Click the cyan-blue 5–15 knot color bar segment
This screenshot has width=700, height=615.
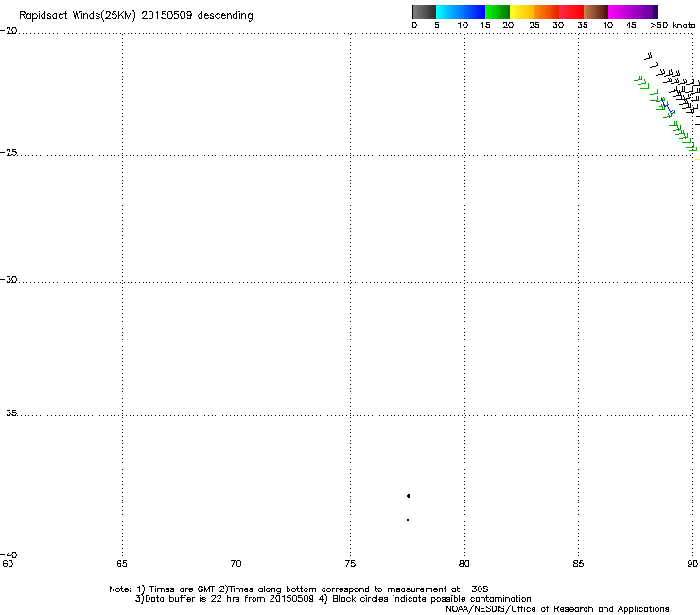pyautogui.click(x=461, y=11)
